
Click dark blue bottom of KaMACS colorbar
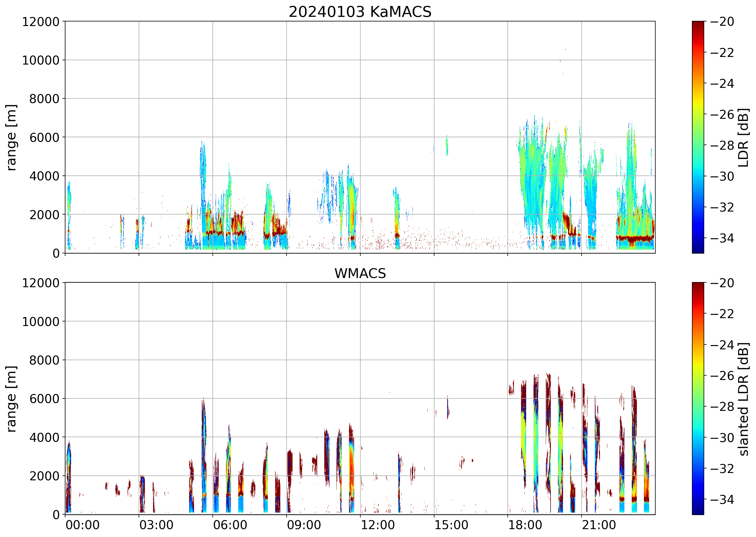[x=698, y=250]
